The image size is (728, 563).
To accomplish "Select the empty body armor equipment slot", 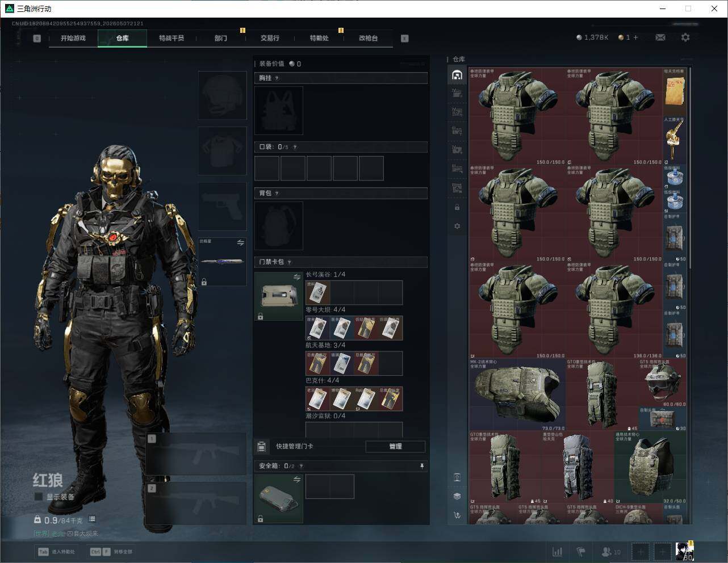I will coord(222,150).
